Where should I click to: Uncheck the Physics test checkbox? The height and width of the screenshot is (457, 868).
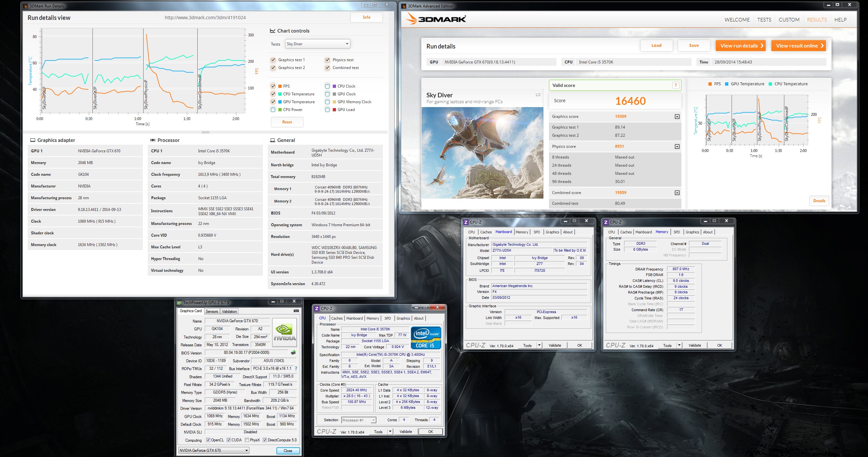(327, 60)
